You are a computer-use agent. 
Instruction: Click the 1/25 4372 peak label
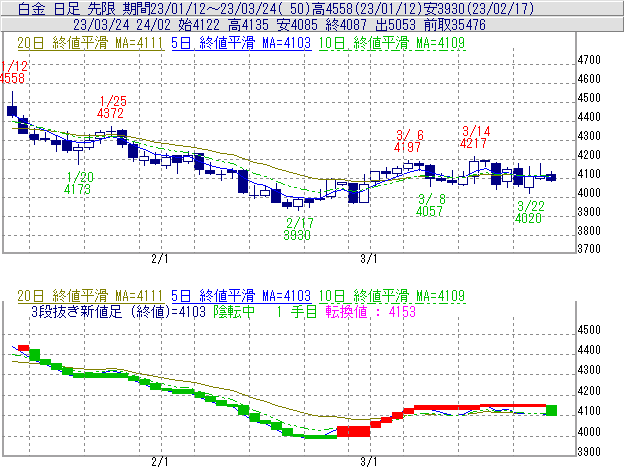111,107
